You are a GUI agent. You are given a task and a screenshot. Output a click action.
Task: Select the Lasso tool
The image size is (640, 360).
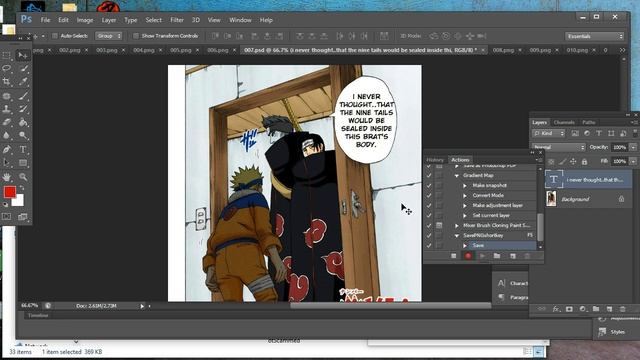(x=7, y=68)
